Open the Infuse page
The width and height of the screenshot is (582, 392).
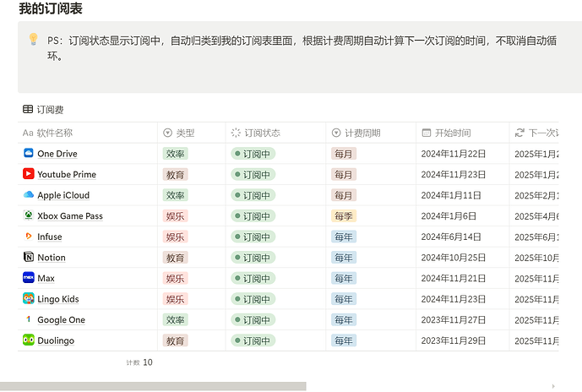click(x=50, y=237)
